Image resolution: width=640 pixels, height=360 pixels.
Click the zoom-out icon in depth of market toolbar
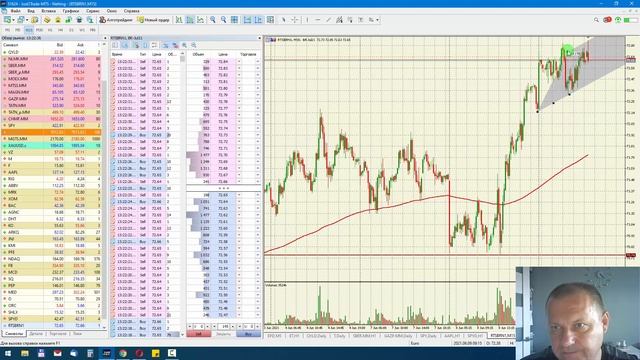(x=193, y=45)
